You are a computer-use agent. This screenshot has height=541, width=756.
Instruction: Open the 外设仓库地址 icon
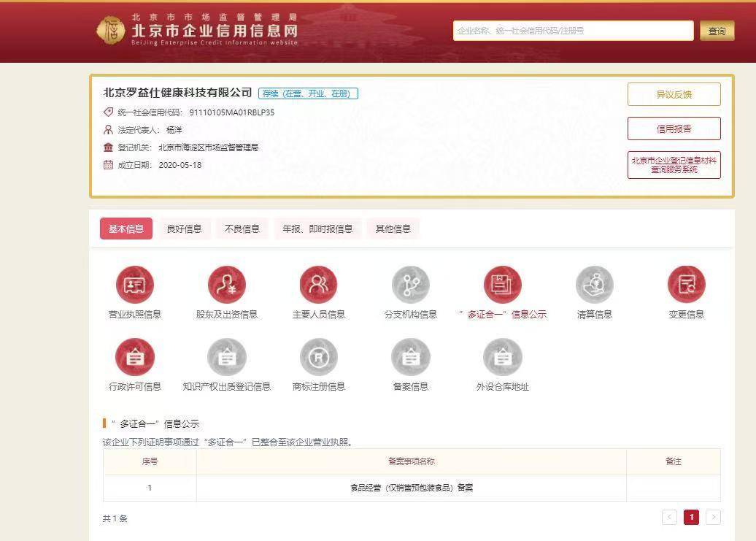(502, 357)
